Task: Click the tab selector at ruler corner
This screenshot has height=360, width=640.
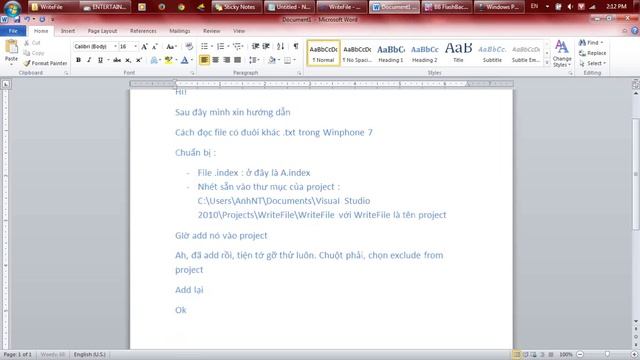Action: click(x=6, y=84)
